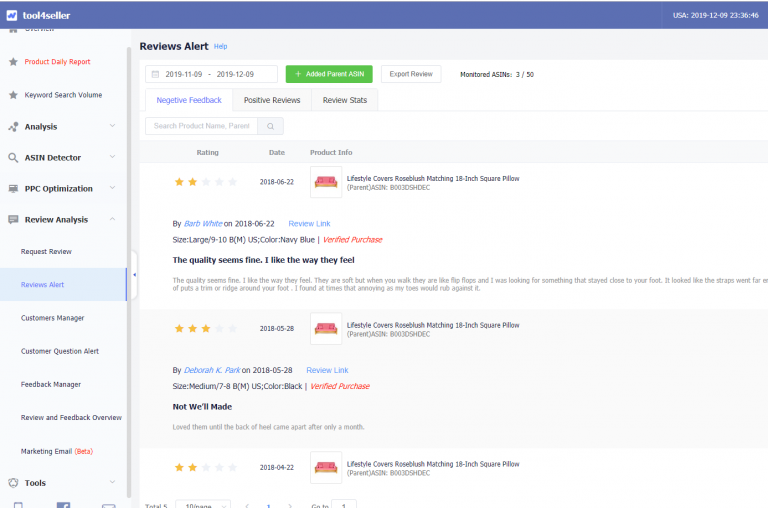Click the 2018-04-22 date cell
The image size is (768, 508).
(277, 468)
